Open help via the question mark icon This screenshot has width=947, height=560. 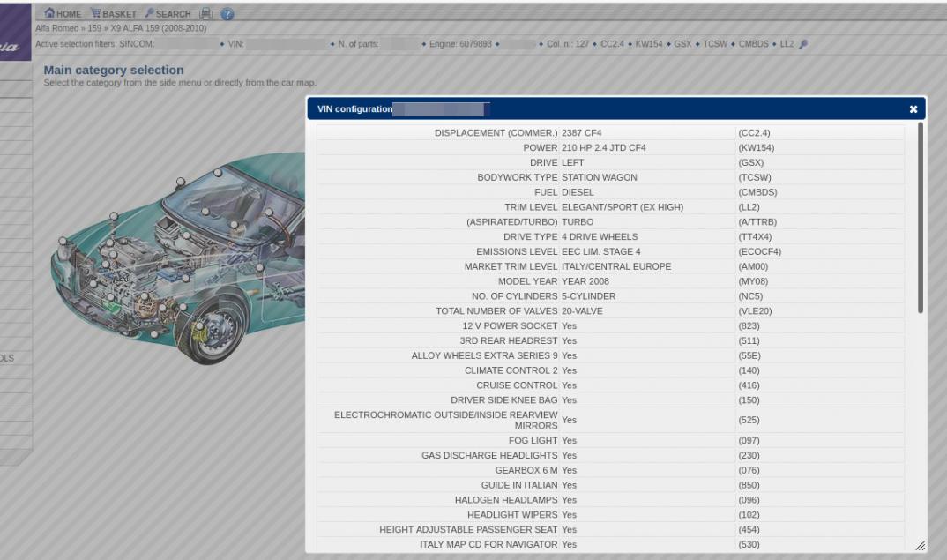tap(227, 14)
